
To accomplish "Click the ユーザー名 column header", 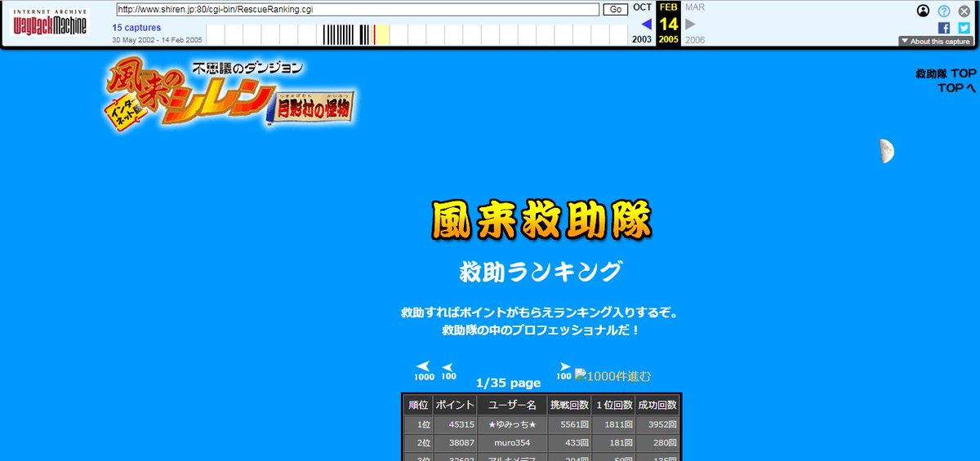I will tap(512, 406).
